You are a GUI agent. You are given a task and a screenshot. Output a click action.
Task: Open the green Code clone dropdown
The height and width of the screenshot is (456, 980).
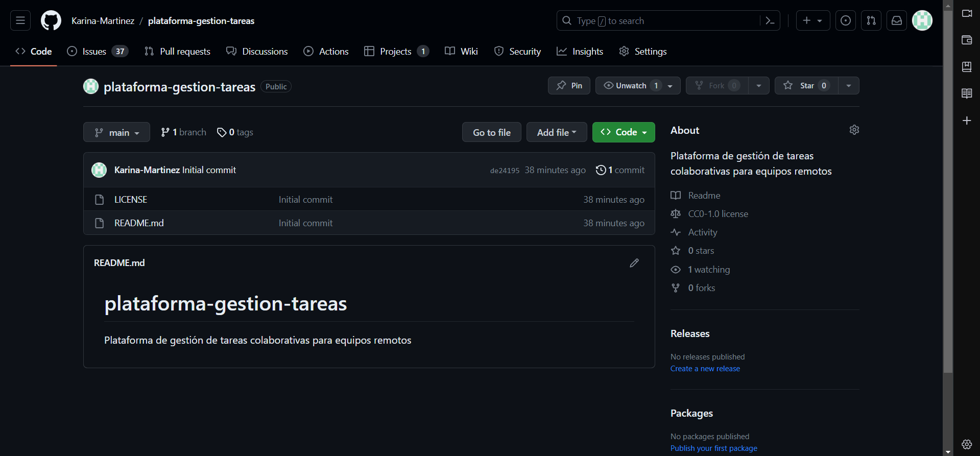pos(624,132)
